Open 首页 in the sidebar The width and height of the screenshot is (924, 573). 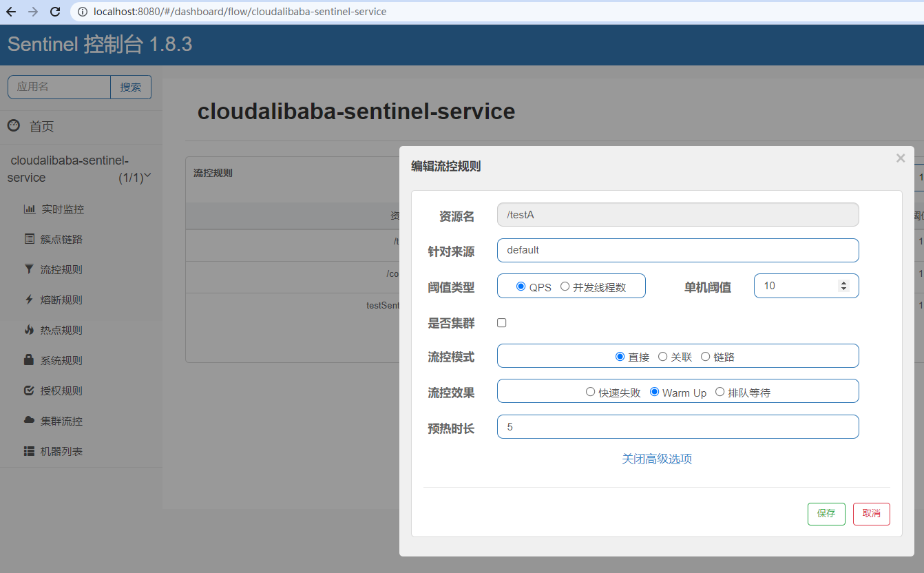tap(41, 127)
